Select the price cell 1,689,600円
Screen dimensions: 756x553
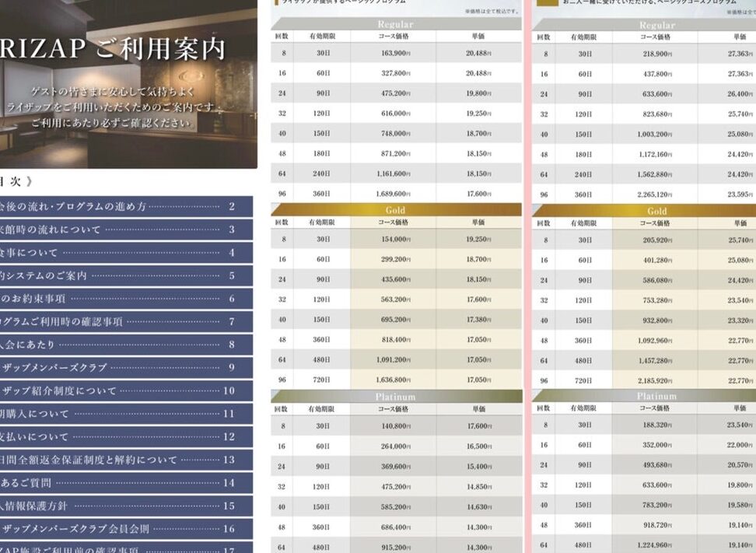pyautogui.click(x=394, y=194)
